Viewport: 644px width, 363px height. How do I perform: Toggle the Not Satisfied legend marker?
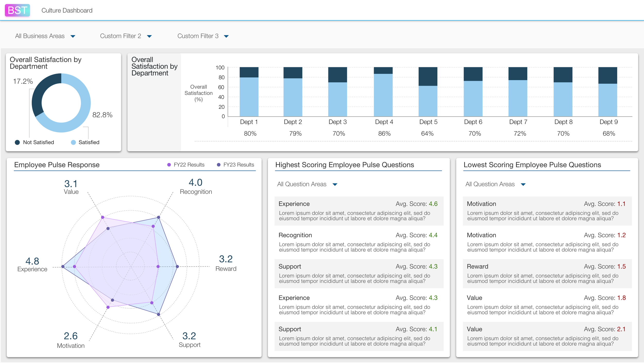coord(17,142)
